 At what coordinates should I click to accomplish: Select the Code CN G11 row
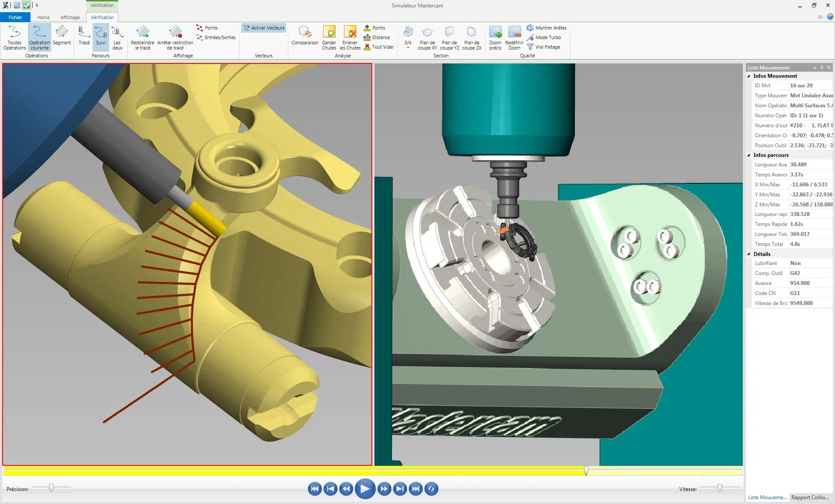(x=792, y=293)
